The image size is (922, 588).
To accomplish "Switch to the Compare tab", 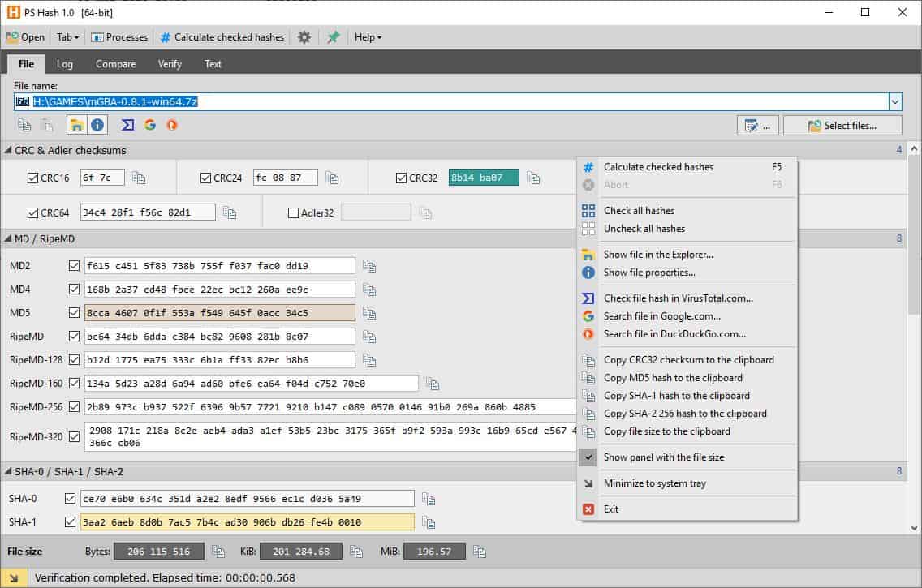I will 115,63.
